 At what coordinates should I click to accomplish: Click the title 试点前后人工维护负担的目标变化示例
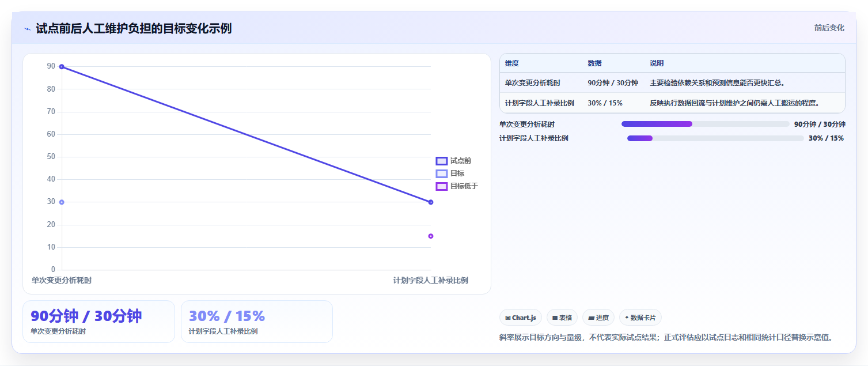[134, 28]
